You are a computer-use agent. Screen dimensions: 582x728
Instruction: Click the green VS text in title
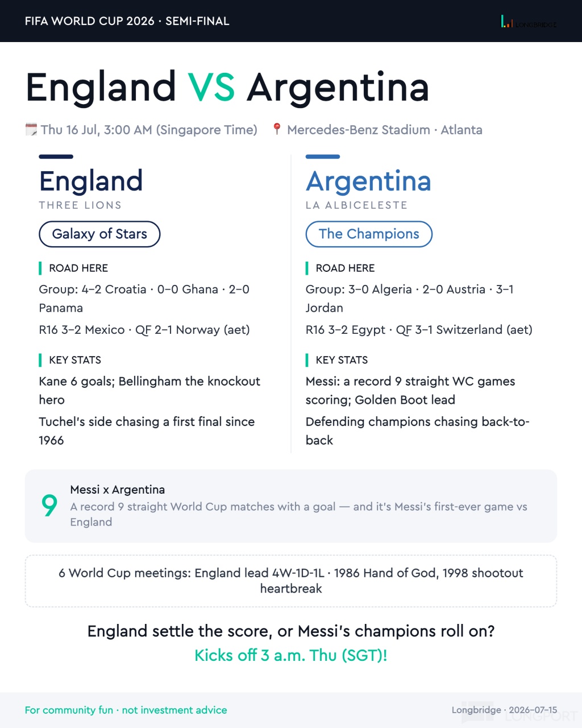[x=211, y=88]
